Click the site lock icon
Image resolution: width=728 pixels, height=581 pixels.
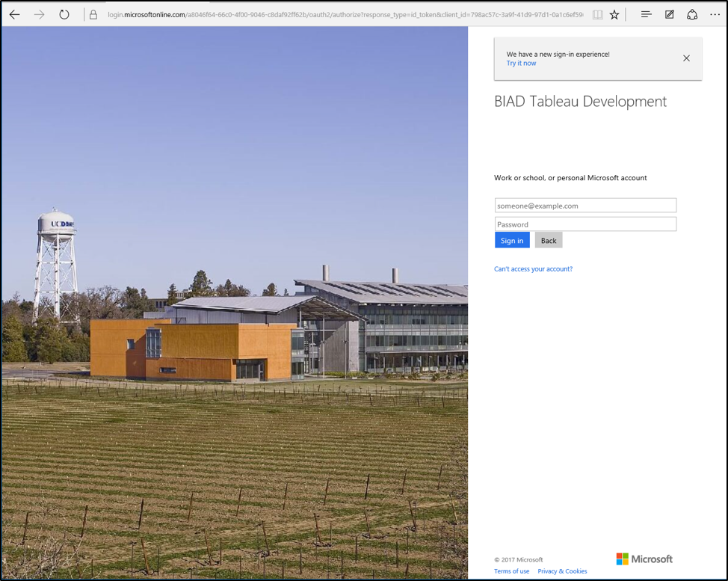tap(93, 14)
